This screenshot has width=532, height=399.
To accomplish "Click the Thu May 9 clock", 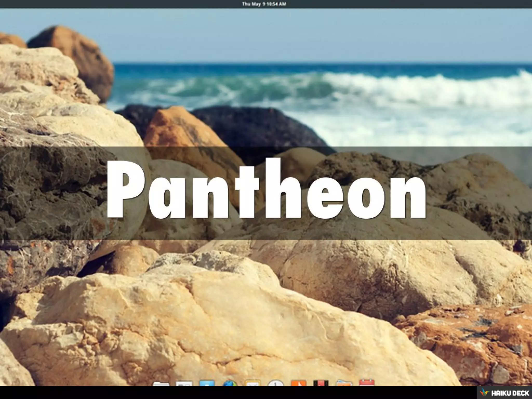I will pyautogui.click(x=264, y=4).
